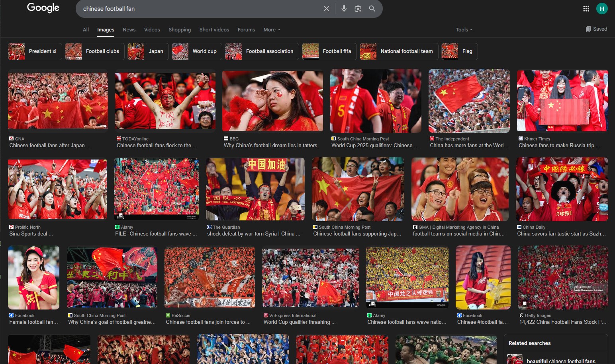This screenshot has height=364, width=615.
Task: Click the Related searches heading
Action: (x=529, y=343)
